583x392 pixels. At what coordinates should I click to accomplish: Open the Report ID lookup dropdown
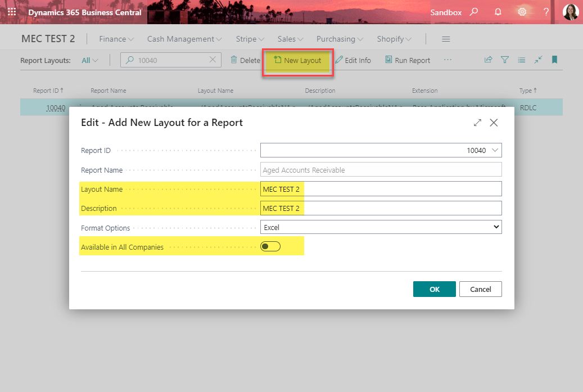point(495,150)
